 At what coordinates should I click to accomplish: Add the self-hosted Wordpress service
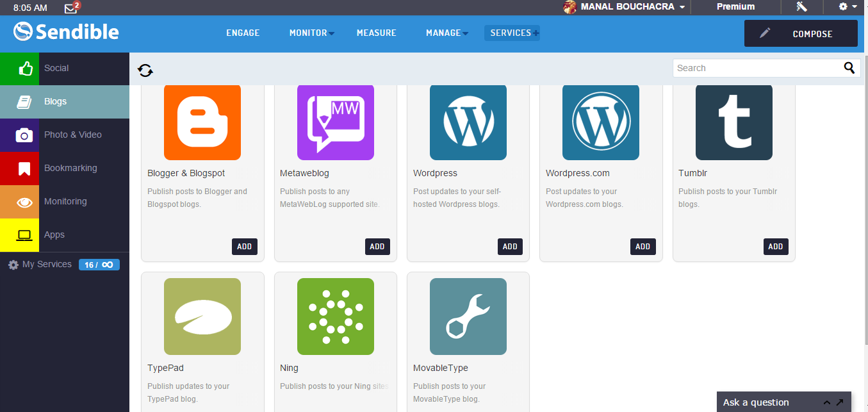(510, 247)
